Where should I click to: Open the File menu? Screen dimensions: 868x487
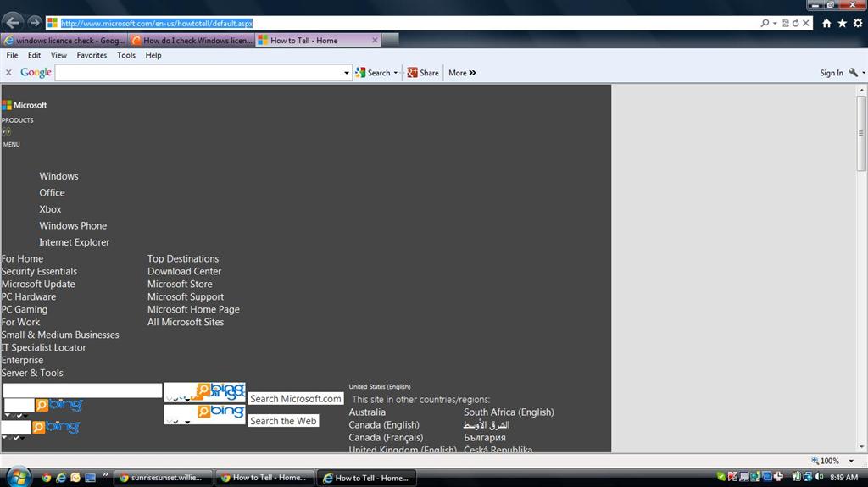pos(12,55)
